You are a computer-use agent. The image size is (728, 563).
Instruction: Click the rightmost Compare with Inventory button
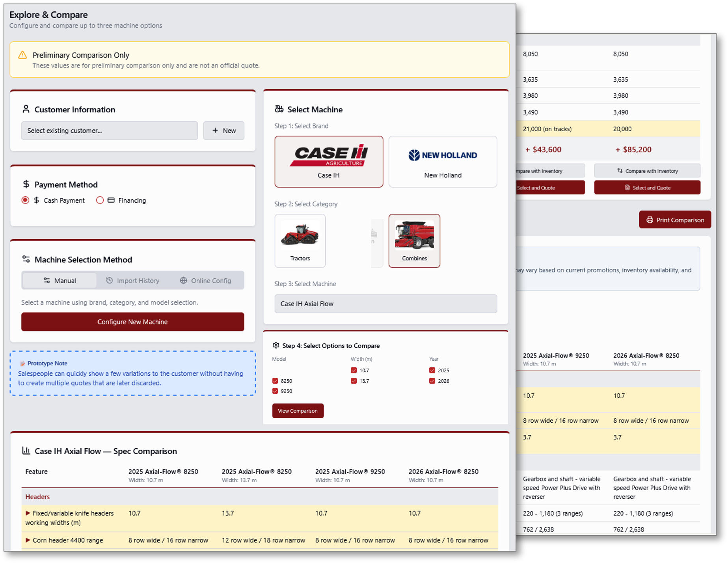647,171
